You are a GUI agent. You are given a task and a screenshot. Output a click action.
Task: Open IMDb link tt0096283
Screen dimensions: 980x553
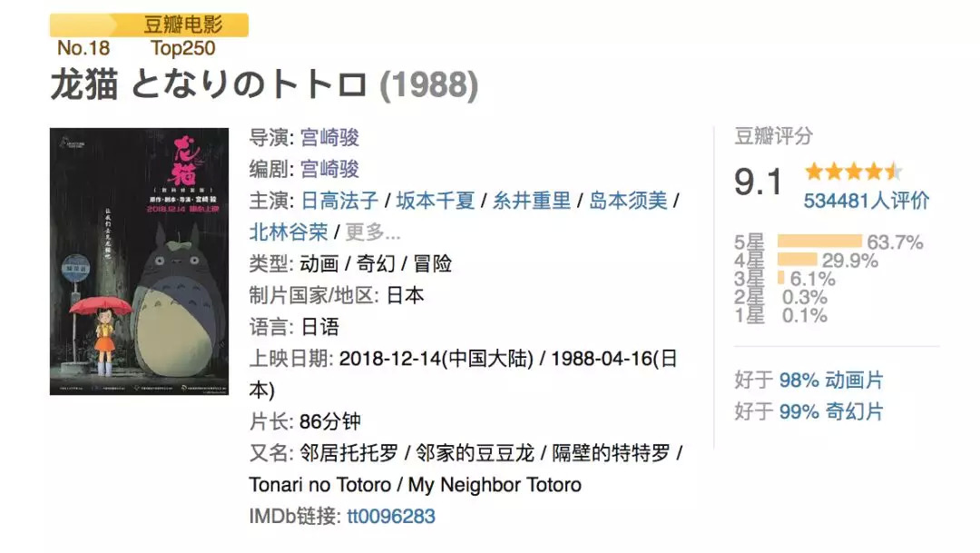click(391, 517)
